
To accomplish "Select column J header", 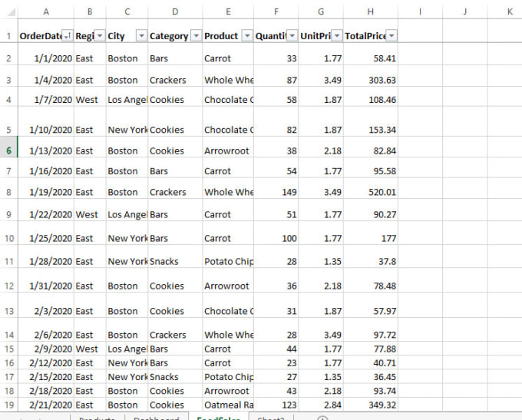I will click(465, 12).
